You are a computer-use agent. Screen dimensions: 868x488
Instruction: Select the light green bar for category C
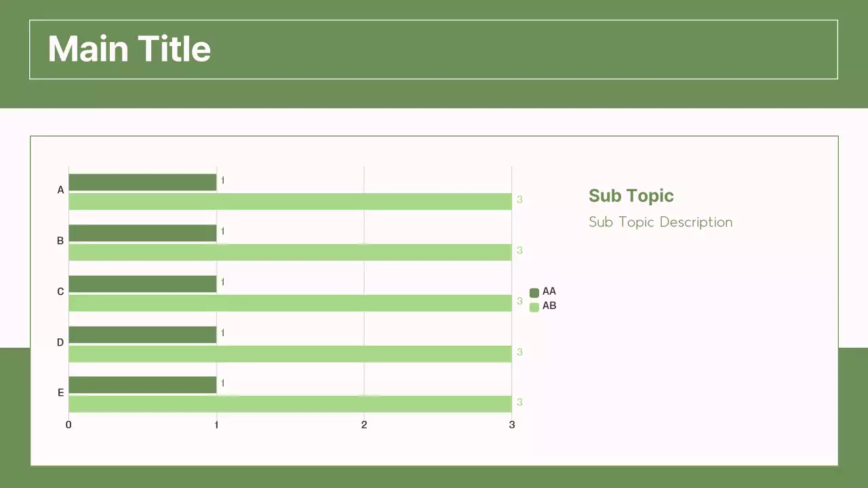coord(290,303)
